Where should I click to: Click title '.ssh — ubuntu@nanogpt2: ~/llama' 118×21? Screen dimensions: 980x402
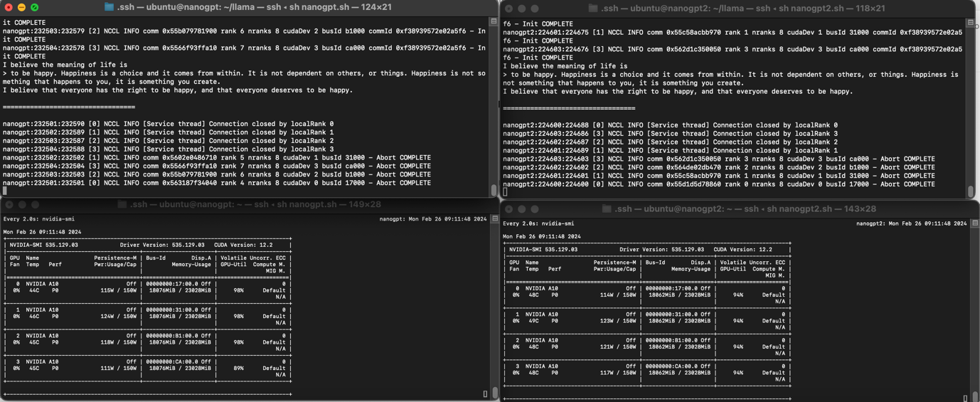pos(743,9)
